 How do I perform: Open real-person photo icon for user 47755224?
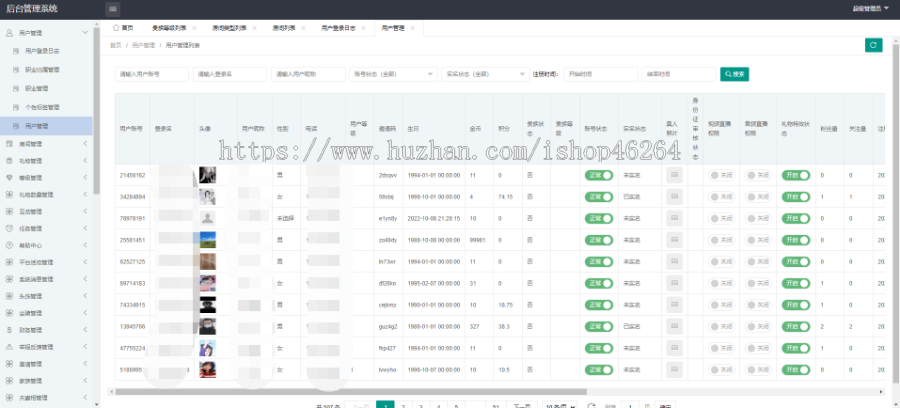[x=674, y=348]
